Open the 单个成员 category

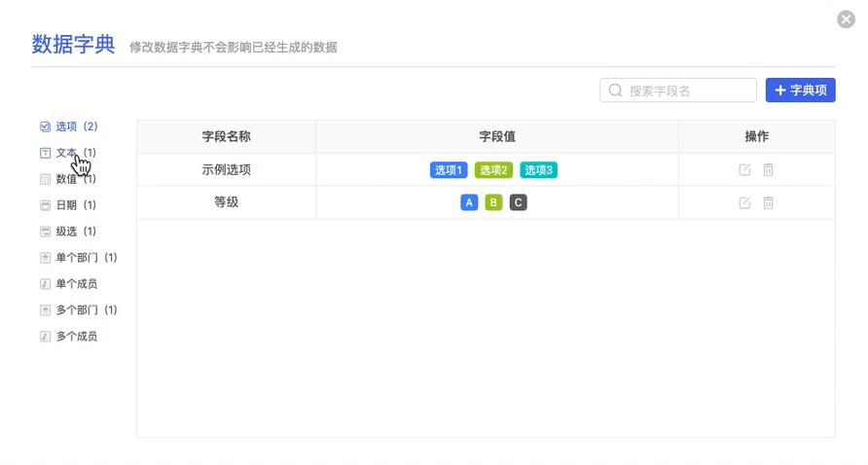tap(76, 284)
